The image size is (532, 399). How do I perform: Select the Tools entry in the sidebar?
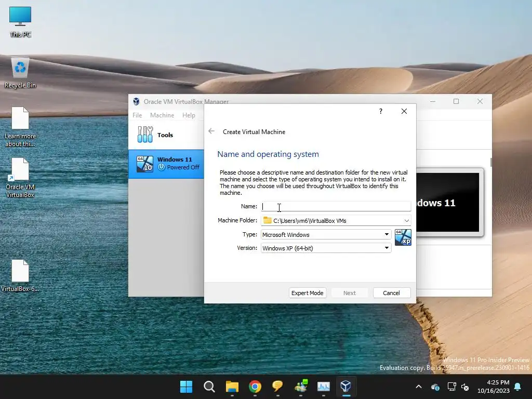click(x=166, y=135)
